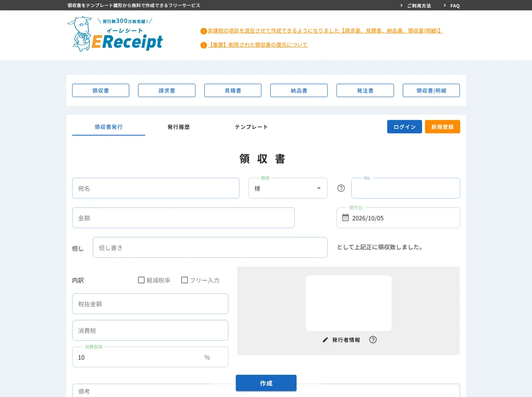Click the orange 新規登録 button
The image size is (532, 397).
pos(442,127)
